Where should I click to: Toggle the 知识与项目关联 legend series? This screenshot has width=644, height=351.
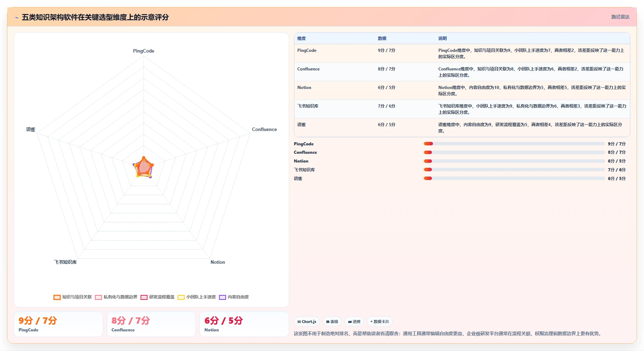72,297
